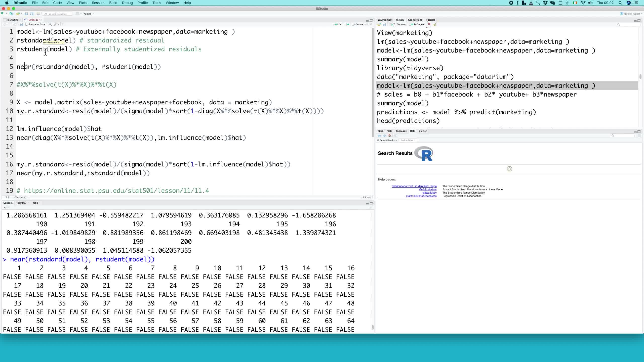Open the (Top Level) scope dropdown
The width and height of the screenshot is (644, 362).
[21, 197]
